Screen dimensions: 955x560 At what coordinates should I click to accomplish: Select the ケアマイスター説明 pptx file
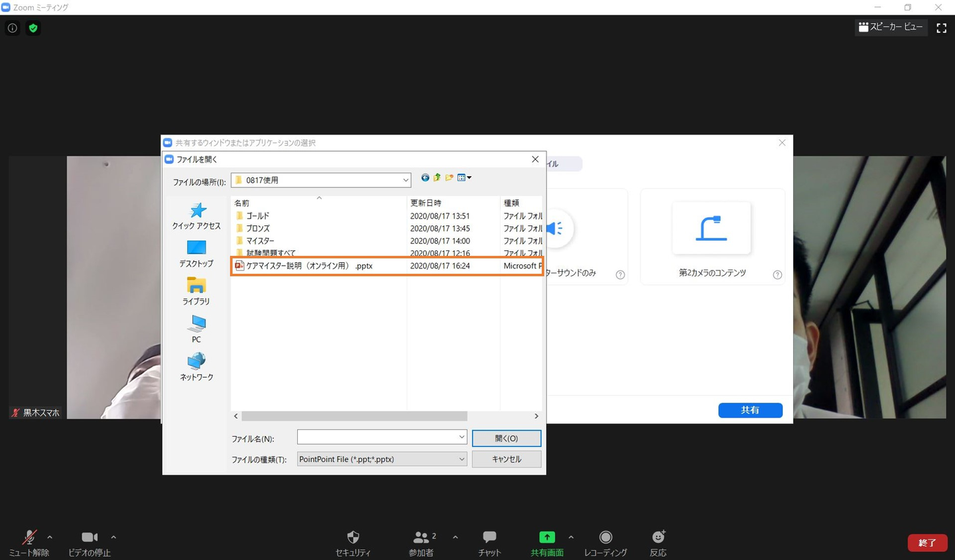coord(309,266)
